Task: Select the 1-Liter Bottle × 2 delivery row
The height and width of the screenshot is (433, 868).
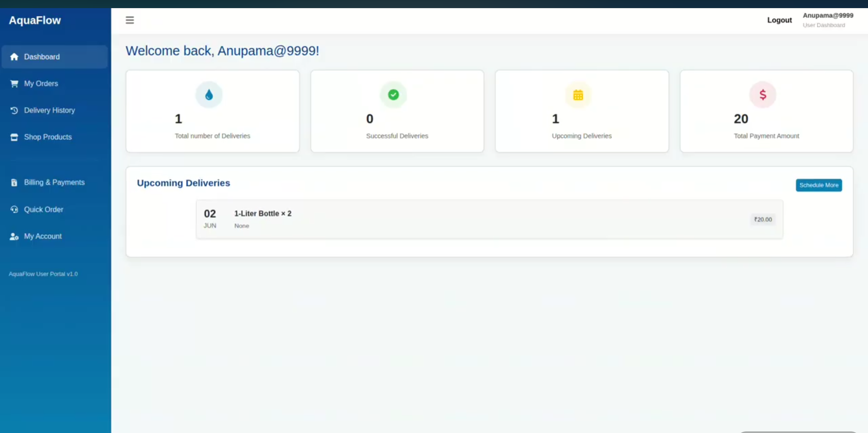Action: [x=489, y=219]
